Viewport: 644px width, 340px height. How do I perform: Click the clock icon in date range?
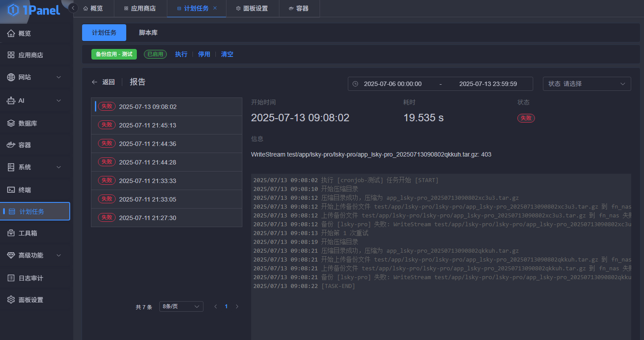pyautogui.click(x=356, y=84)
